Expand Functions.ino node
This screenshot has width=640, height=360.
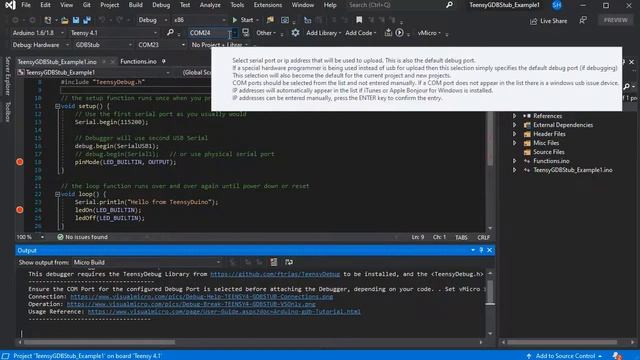[x=514, y=161]
